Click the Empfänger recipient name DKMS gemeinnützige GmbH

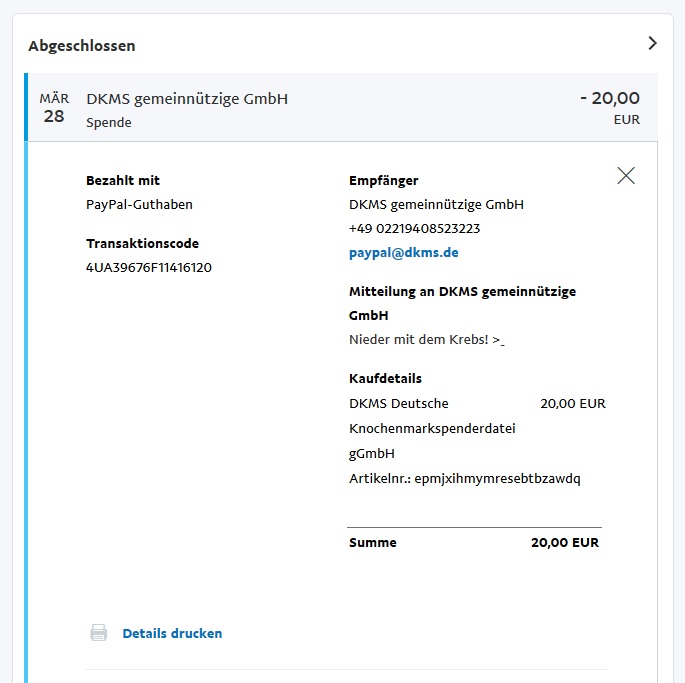coord(436,205)
